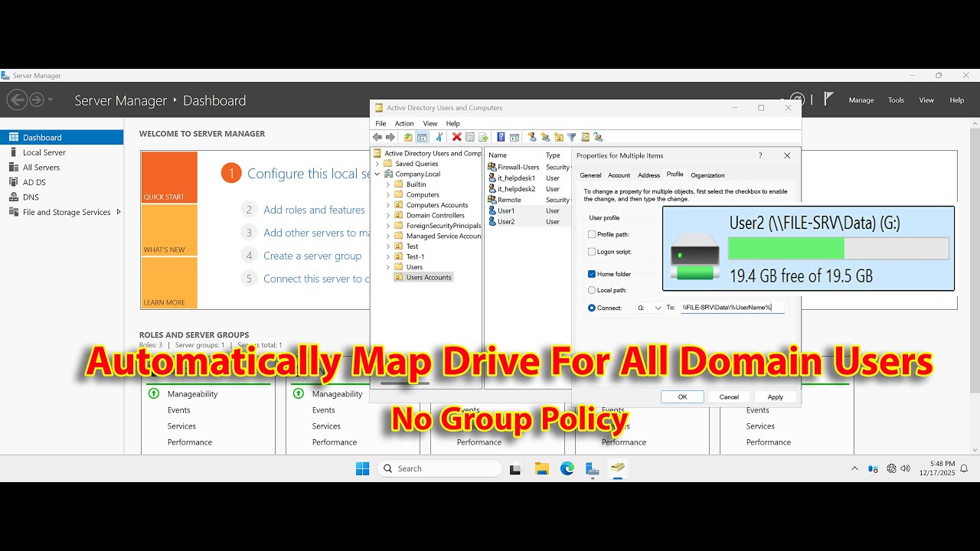Image resolution: width=980 pixels, height=551 pixels.
Task: Open File Explorer from the taskbar
Action: click(x=541, y=468)
